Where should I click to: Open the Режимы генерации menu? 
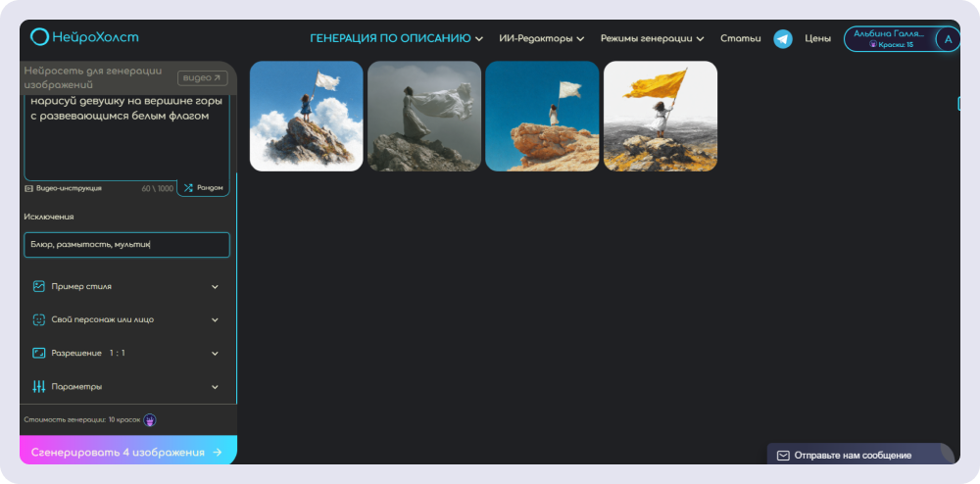(652, 39)
